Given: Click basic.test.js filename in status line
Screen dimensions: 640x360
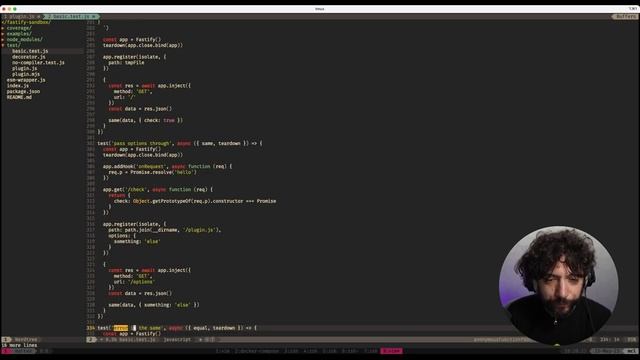Looking at the screenshot, I should [x=137, y=339].
